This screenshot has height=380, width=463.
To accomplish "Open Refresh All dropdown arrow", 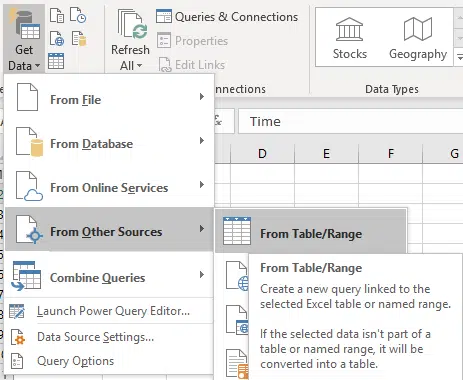I will 130,66.
